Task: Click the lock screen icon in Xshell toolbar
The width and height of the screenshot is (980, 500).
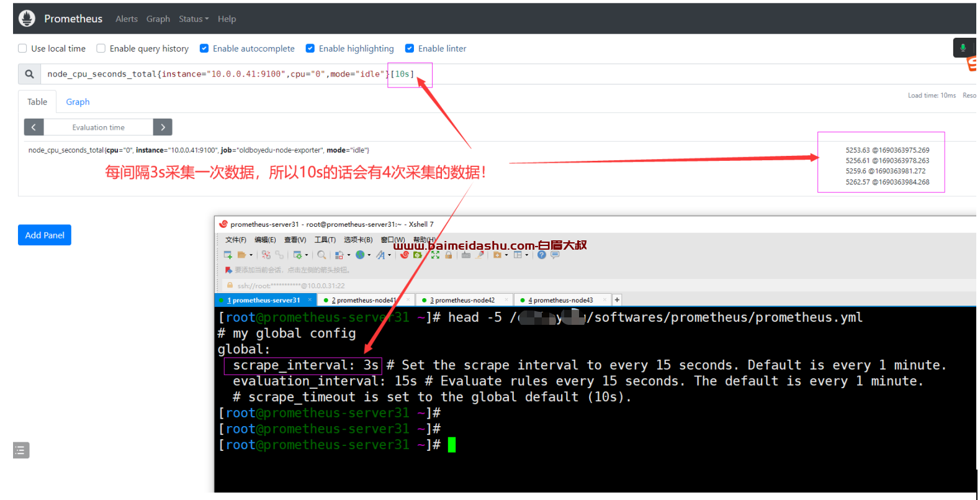Action: tap(448, 255)
